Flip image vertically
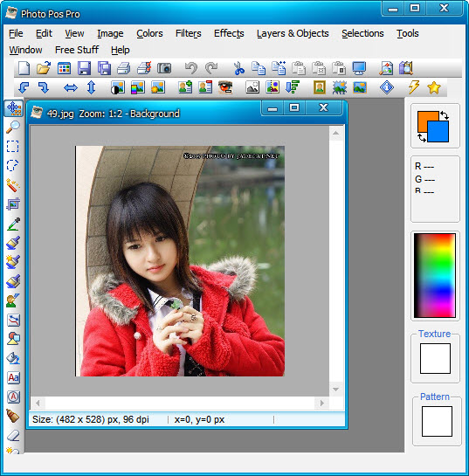Image resolution: width=469 pixels, height=476 pixels. click(x=91, y=87)
